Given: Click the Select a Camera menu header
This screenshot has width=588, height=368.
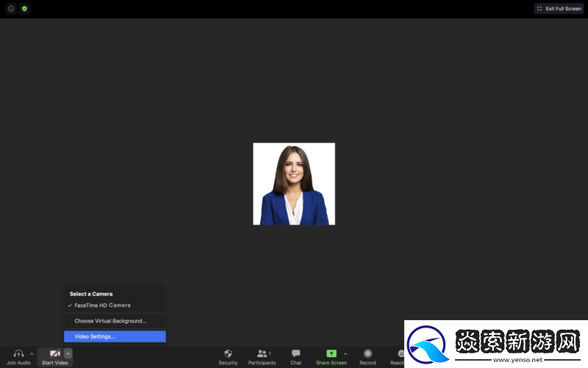Looking at the screenshot, I should [91, 294].
